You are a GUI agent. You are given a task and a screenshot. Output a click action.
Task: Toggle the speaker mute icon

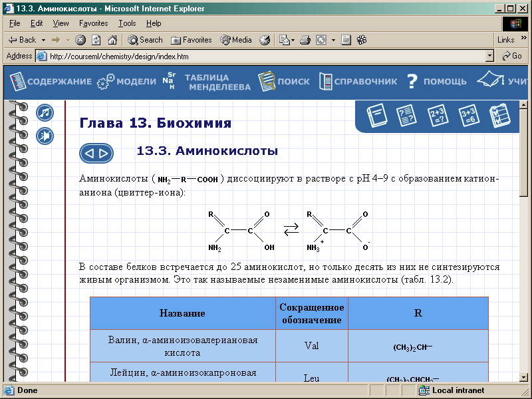click(x=45, y=136)
